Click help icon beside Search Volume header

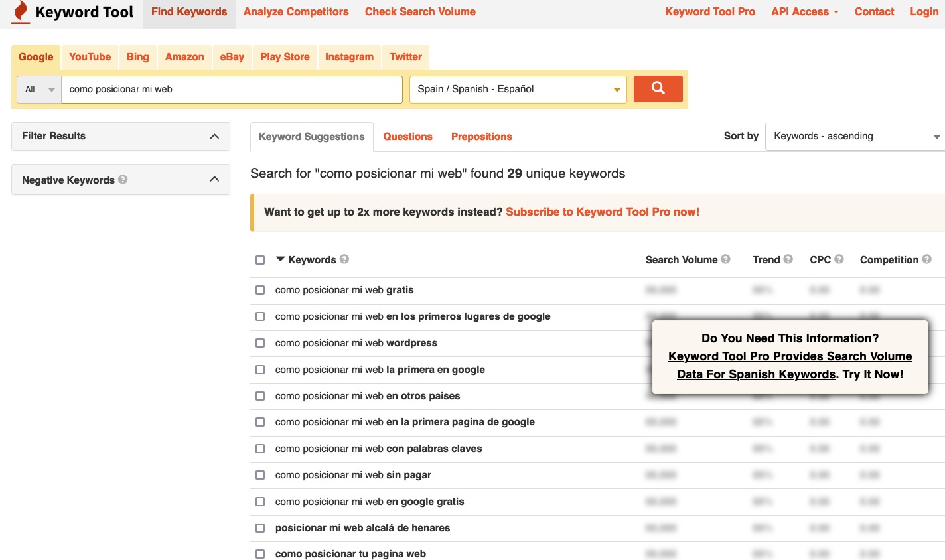[725, 259]
